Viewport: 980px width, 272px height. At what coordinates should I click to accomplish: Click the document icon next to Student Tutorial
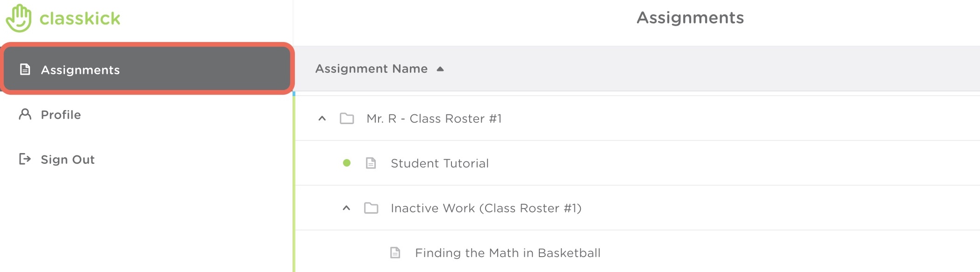[x=370, y=163]
